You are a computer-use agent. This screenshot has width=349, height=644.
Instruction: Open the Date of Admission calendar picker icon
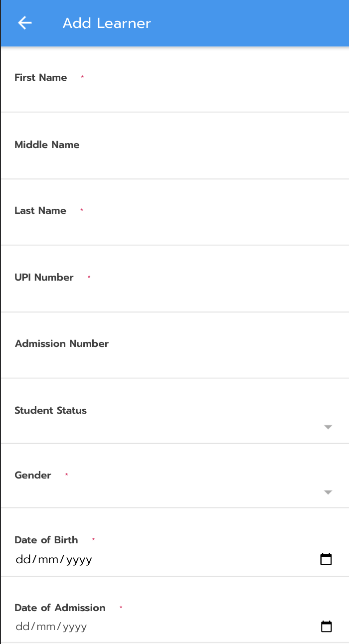[x=327, y=626]
